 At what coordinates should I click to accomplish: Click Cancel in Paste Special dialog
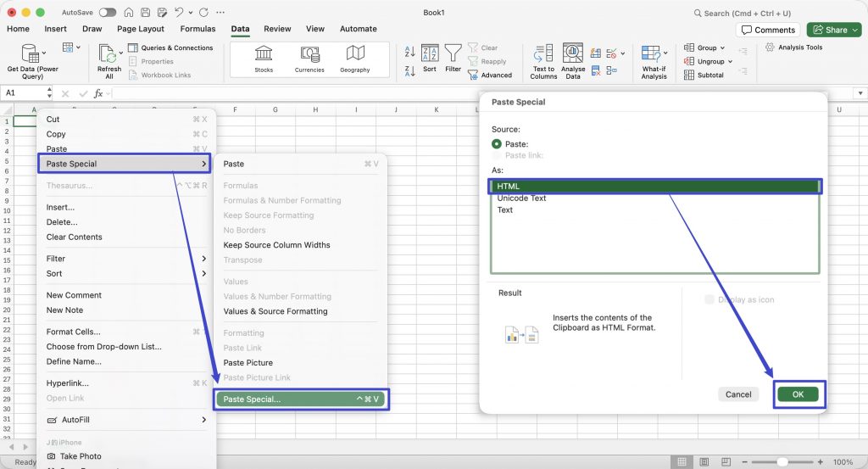tap(738, 394)
